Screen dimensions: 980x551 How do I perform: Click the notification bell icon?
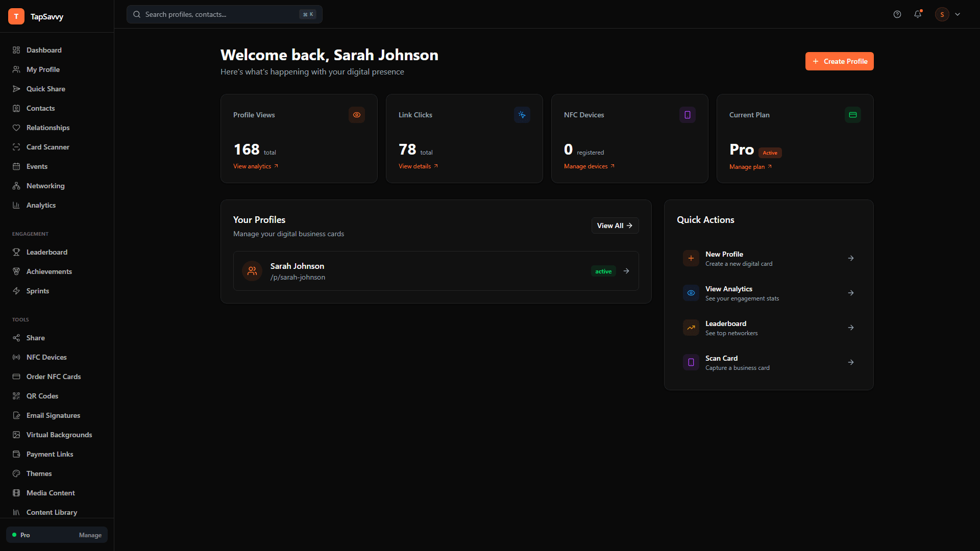(918, 14)
